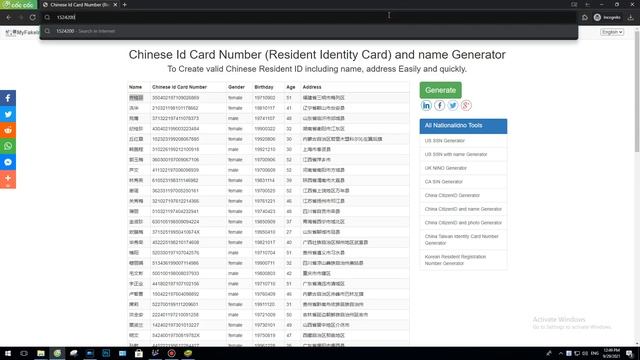Click the round Facebook icon under Generate
Screen dimensions: 640x360
(x=440, y=105)
